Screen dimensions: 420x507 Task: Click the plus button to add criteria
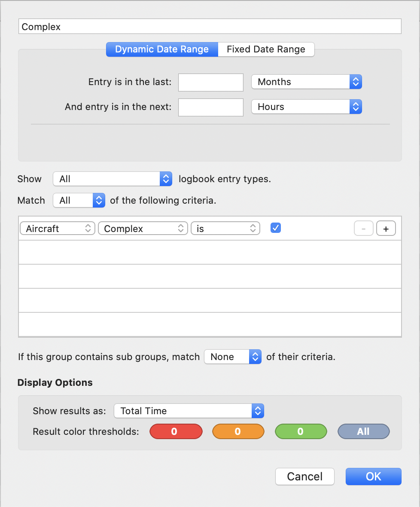386,229
